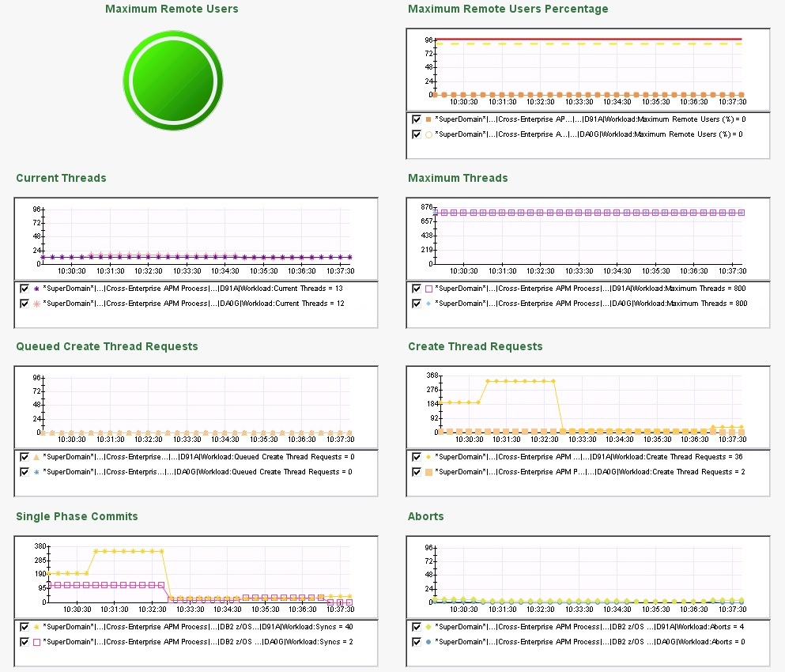
Task: Select the Single Phase Commits heading
Action: tap(77, 516)
